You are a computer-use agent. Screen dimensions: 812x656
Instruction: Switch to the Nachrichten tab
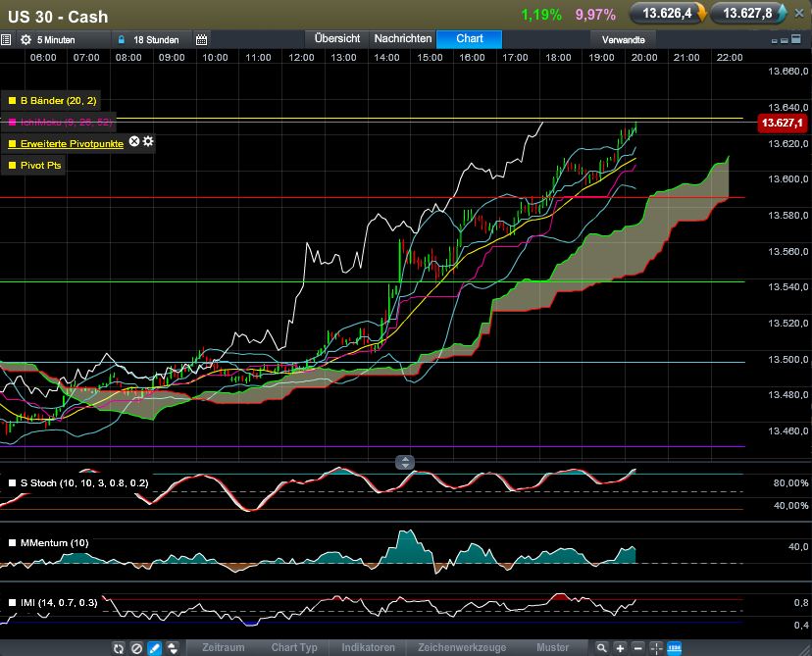402,39
